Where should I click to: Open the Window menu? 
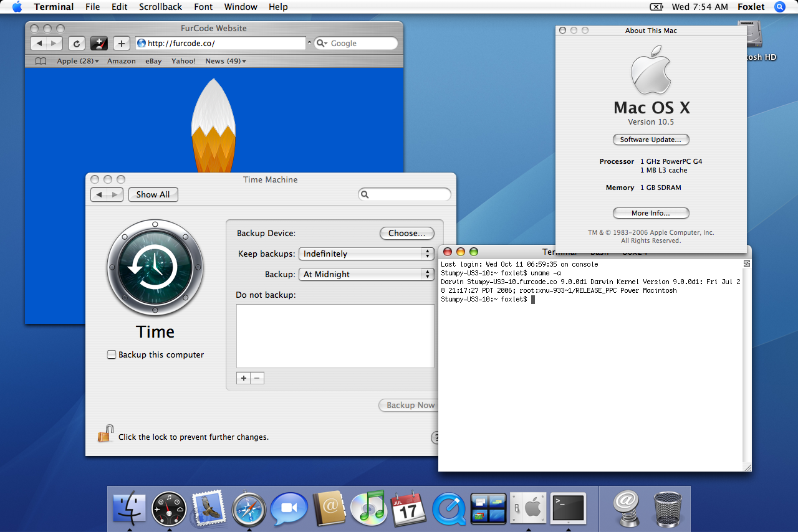241,7
